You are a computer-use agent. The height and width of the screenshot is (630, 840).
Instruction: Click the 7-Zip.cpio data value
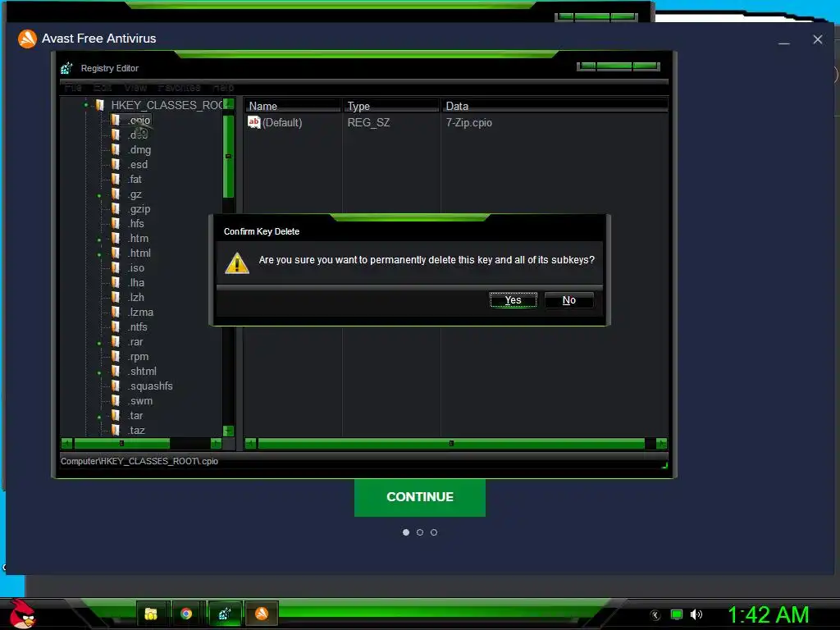point(468,122)
